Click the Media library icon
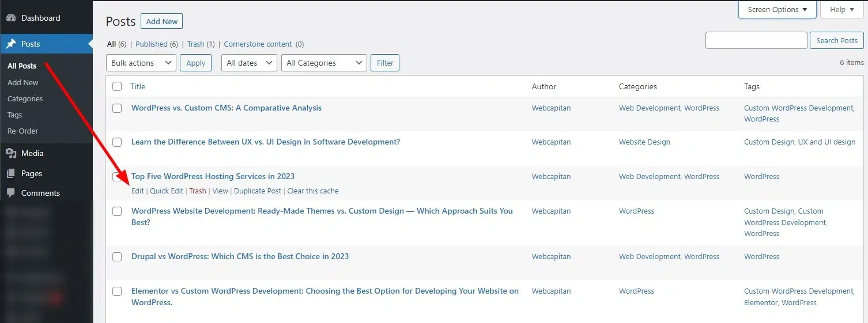This screenshot has width=868, height=323. point(11,153)
